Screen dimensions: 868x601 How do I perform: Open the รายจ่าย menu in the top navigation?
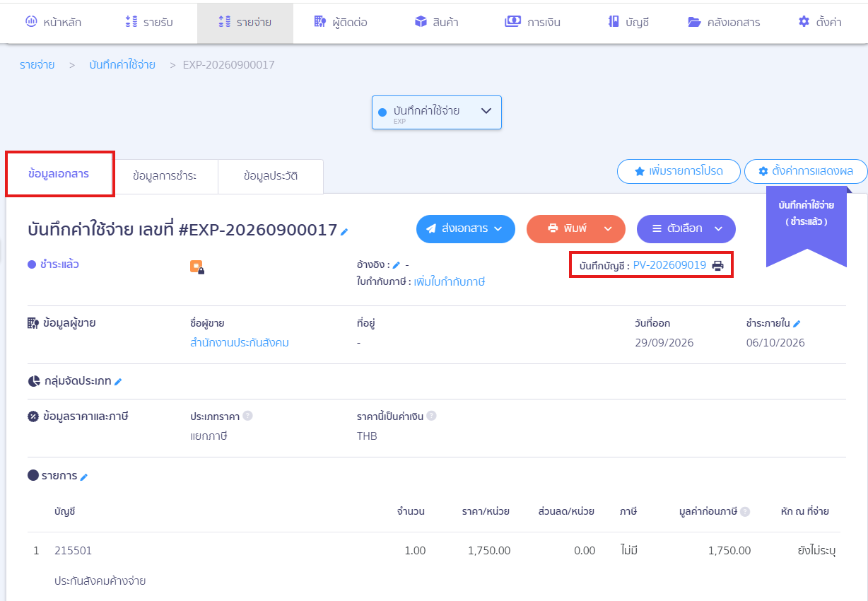click(245, 22)
